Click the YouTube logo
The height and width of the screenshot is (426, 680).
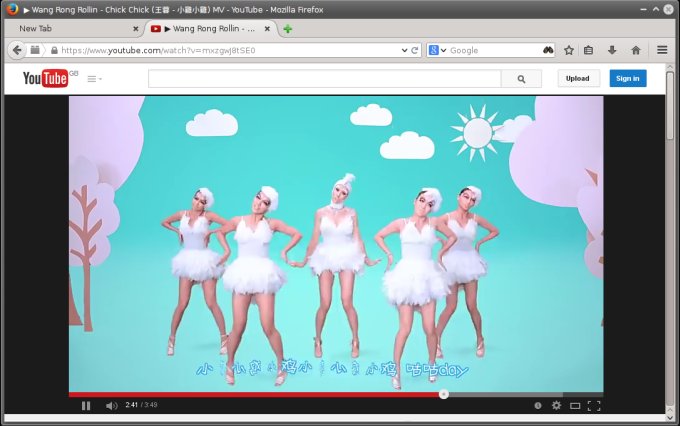(46, 79)
